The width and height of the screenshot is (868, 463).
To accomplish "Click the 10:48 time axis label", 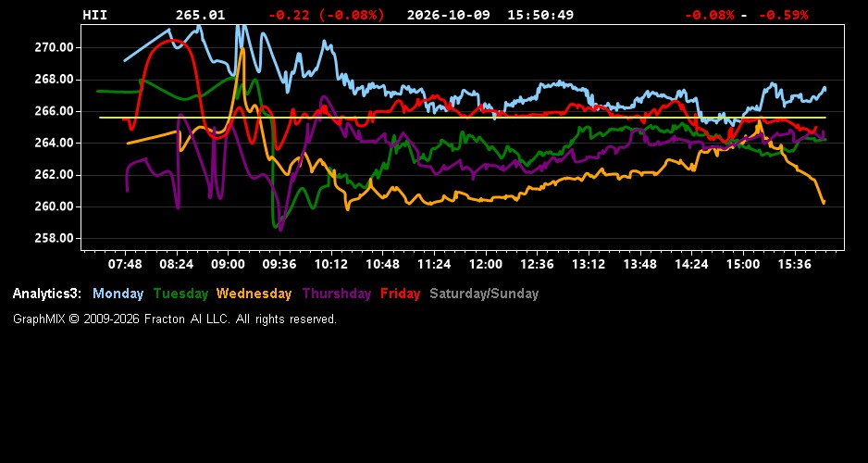I will (382, 264).
